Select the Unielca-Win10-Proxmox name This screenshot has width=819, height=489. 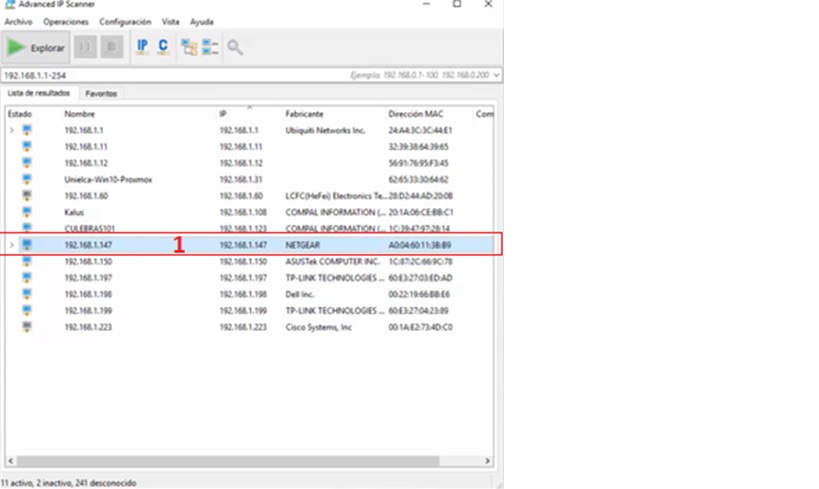[x=108, y=180]
